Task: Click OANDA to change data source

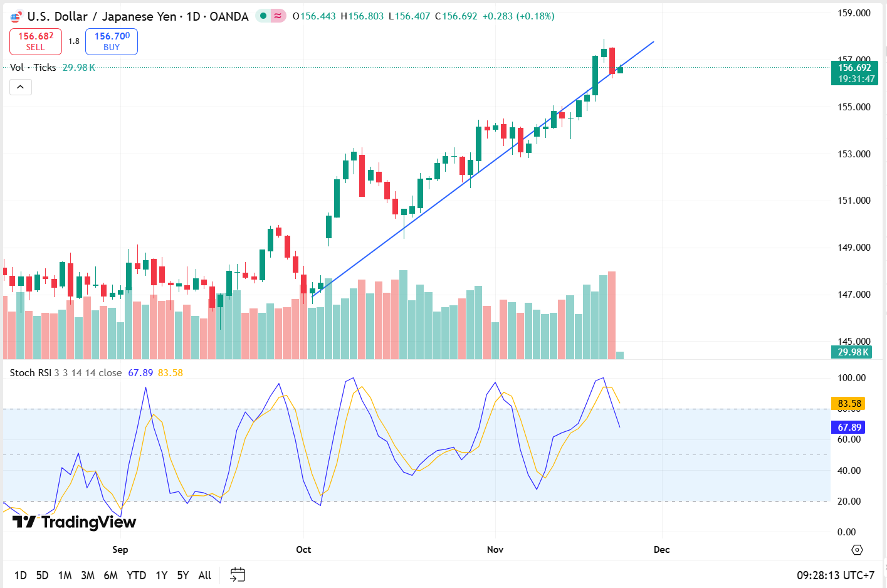Action: point(228,16)
